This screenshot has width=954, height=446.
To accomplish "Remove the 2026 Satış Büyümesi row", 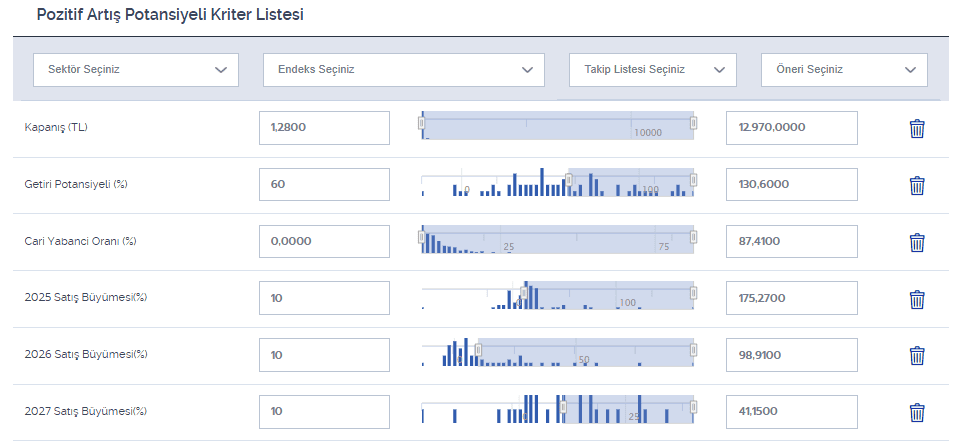I will point(916,355).
